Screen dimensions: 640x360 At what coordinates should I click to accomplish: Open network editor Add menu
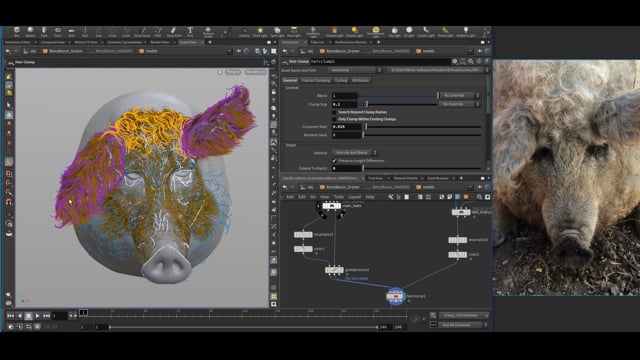[289, 197]
